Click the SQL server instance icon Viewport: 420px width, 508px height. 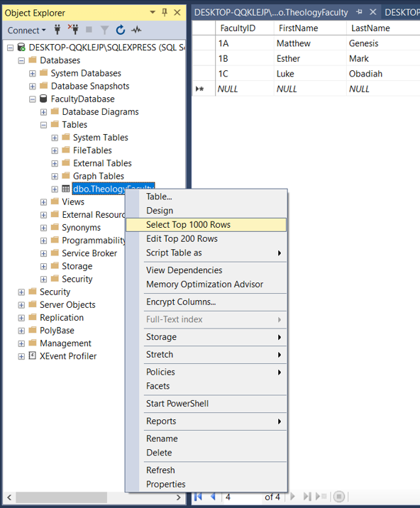point(21,47)
